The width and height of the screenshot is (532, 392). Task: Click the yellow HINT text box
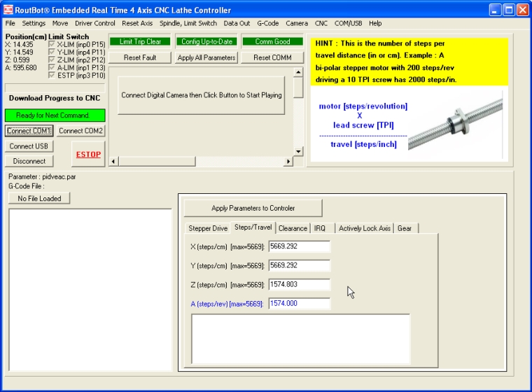pos(409,62)
